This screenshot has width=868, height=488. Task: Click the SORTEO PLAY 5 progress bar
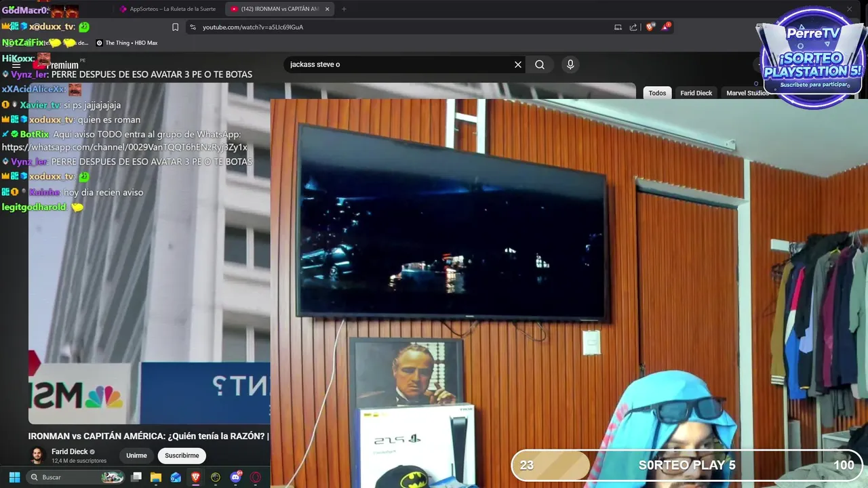687,465
